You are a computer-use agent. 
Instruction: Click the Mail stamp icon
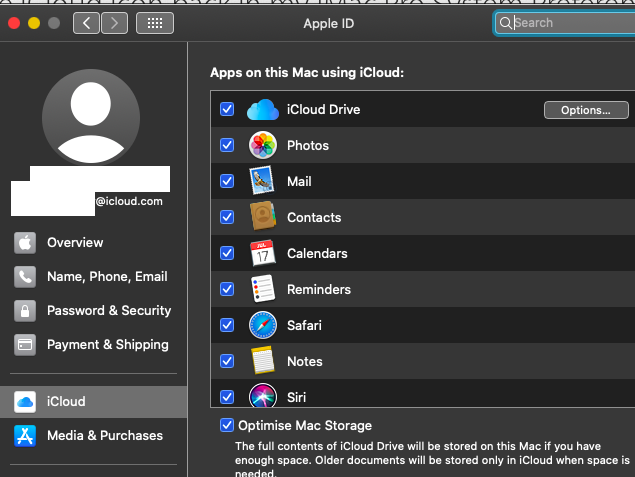coord(262,181)
